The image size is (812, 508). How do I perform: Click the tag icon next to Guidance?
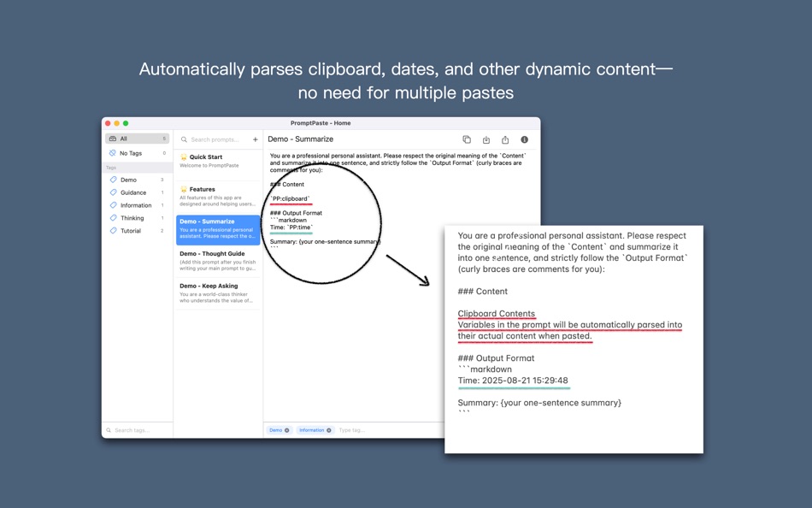[x=114, y=192]
